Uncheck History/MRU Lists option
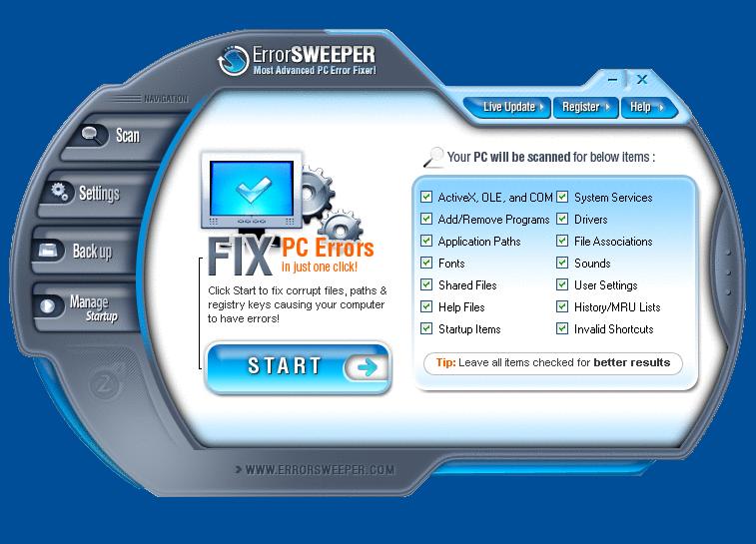756x544 pixels. point(562,306)
